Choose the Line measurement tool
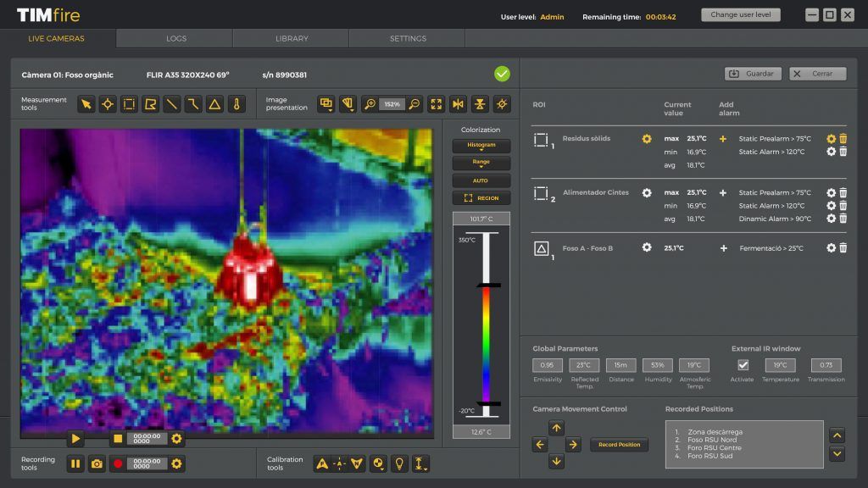 click(x=170, y=103)
